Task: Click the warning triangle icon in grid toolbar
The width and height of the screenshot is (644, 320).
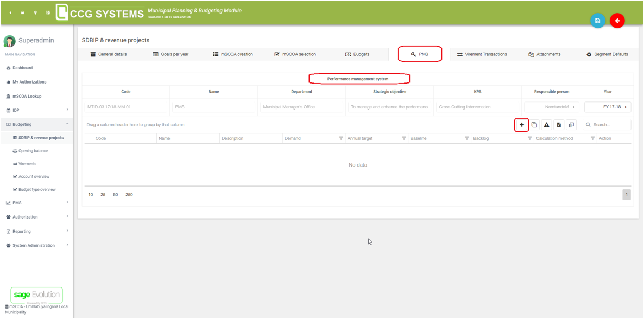Action: pos(546,125)
